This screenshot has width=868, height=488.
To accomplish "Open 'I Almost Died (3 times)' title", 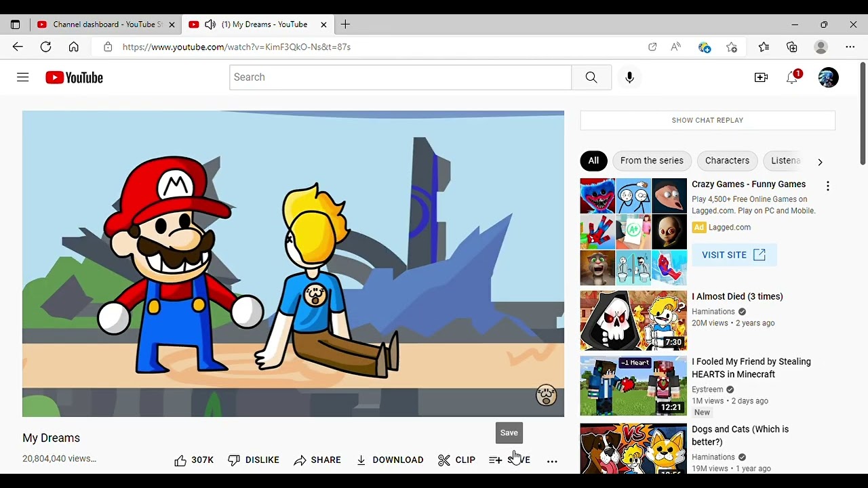I will tap(737, 297).
